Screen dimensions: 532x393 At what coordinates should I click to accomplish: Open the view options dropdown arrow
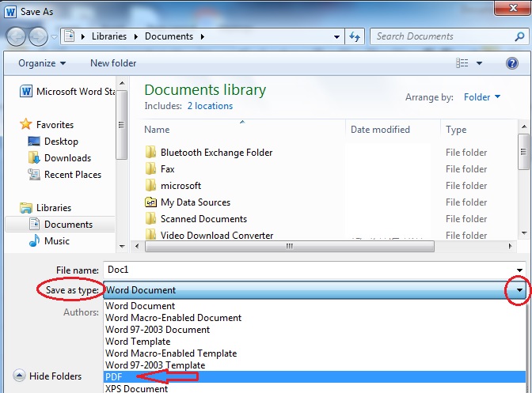click(480, 63)
